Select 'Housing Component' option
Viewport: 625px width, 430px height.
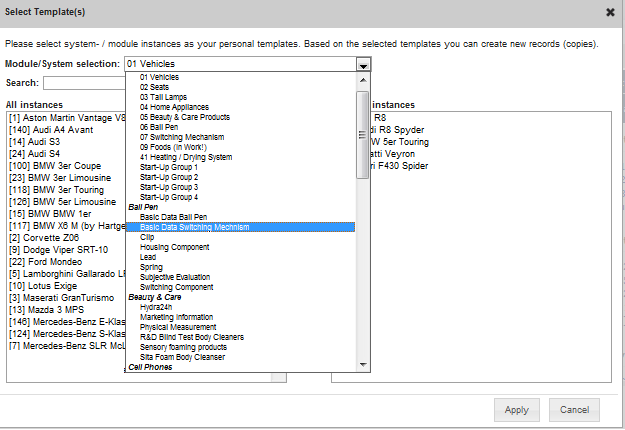click(174, 247)
